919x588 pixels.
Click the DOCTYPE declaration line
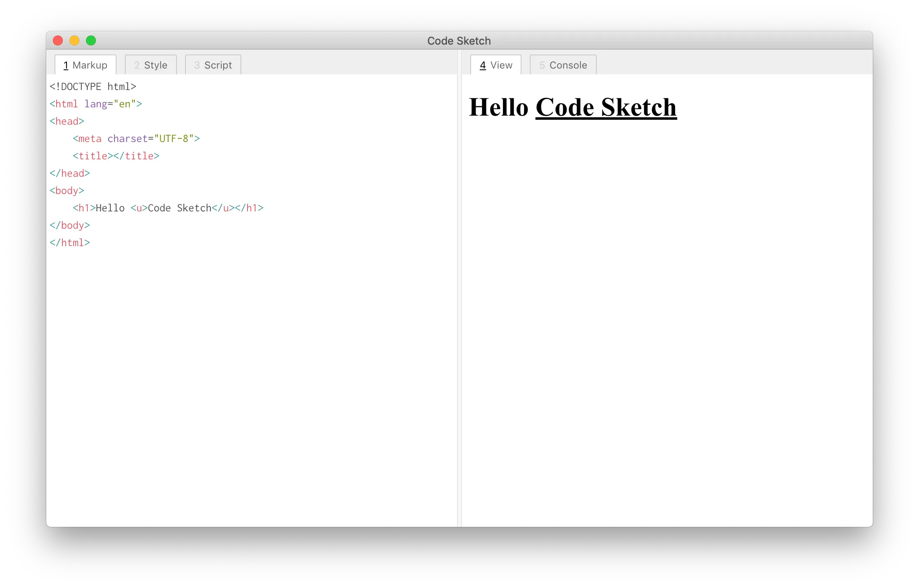93,86
